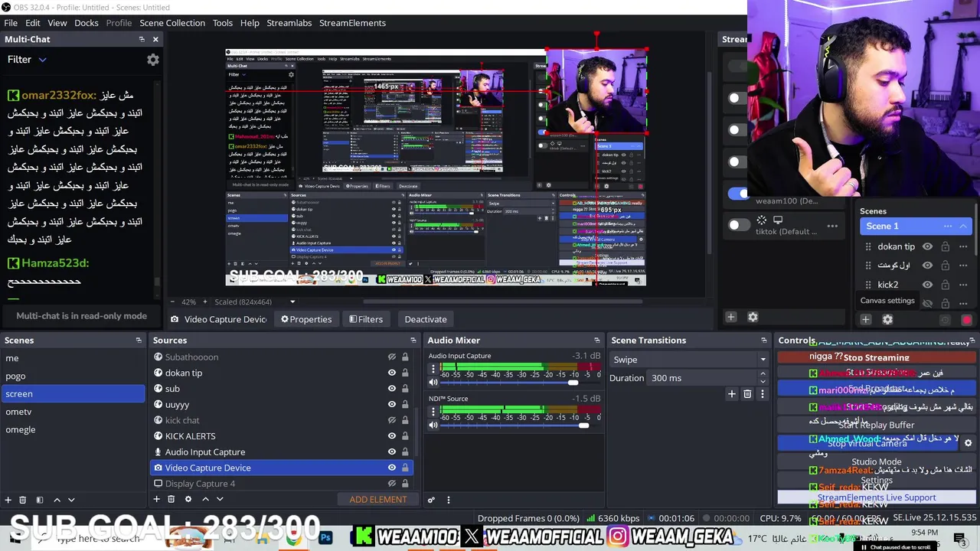Hide the dokan tip source in Sources dock
This screenshot has height=551, width=980.
click(392, 373)
